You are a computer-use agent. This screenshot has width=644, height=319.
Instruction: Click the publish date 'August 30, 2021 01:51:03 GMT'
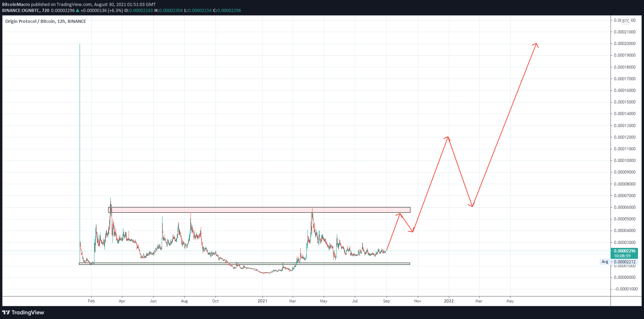tap(124, 5)
